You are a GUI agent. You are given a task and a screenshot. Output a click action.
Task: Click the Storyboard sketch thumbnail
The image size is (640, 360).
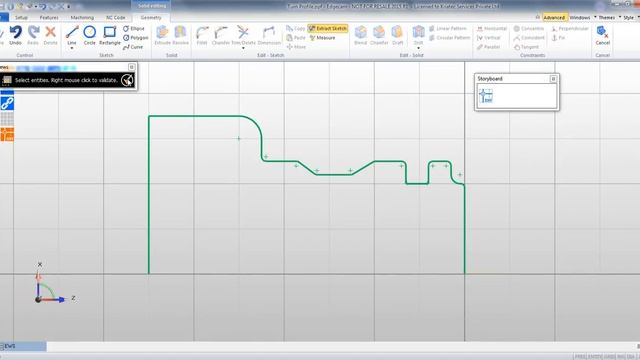tap(485, 96)
